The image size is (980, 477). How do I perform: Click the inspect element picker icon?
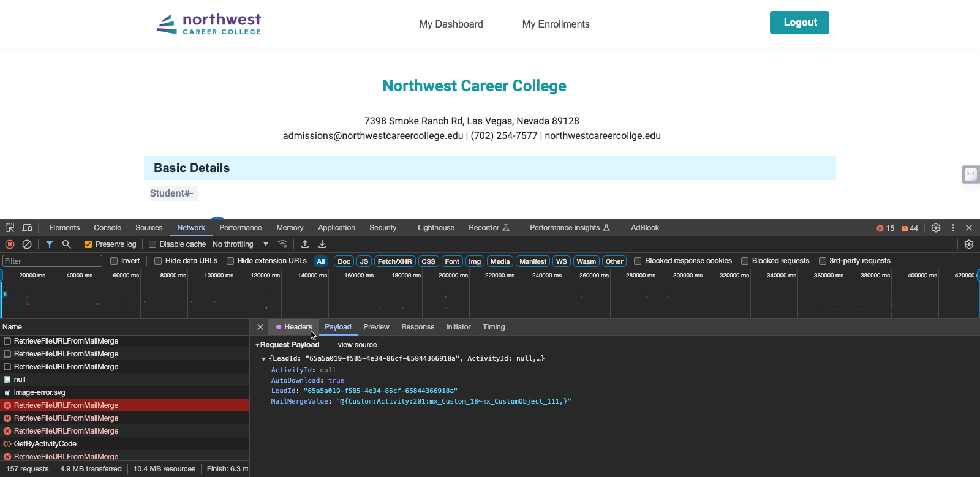10,228
